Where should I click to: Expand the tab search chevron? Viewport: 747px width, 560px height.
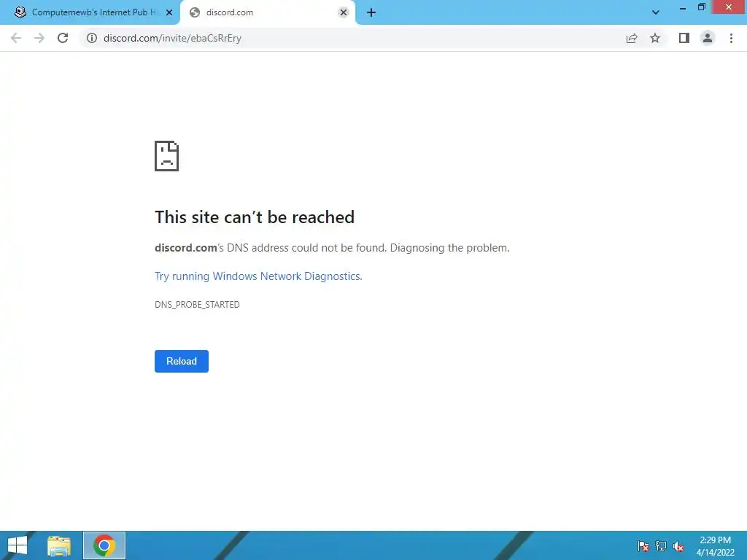(x=656, y=12)
